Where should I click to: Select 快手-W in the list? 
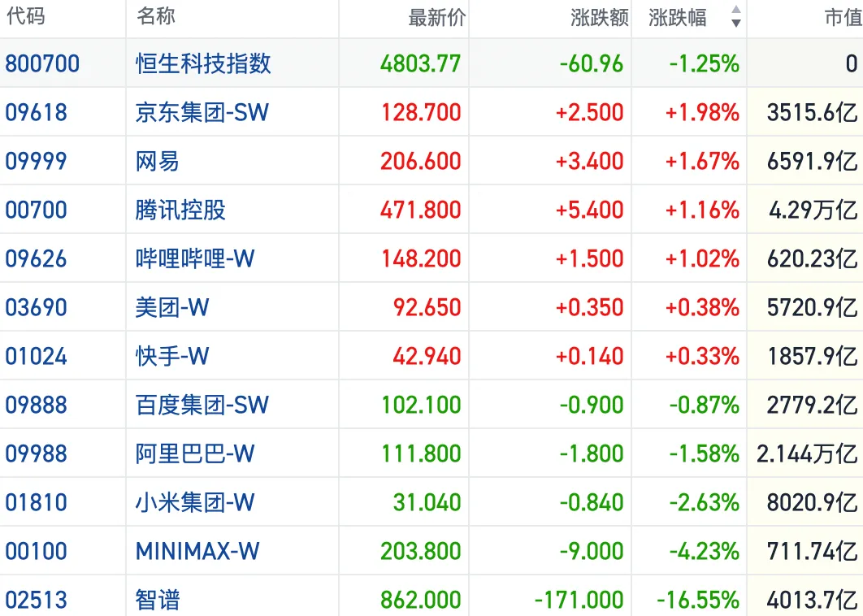(172, 356)
